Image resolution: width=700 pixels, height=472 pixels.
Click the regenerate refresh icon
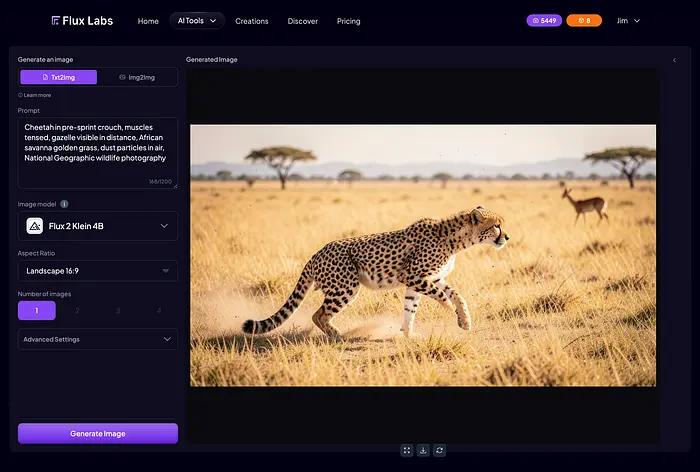coord(439,451)
